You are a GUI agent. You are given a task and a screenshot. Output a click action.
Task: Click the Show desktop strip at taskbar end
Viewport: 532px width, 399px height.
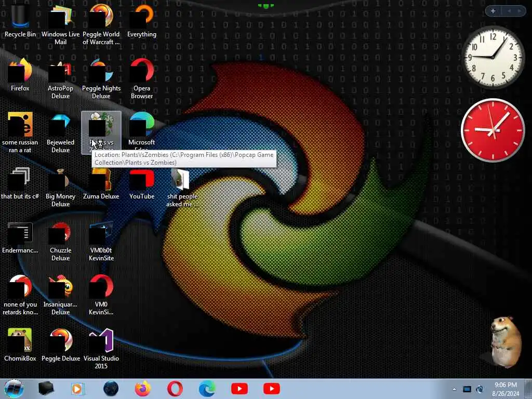point(528,389)
